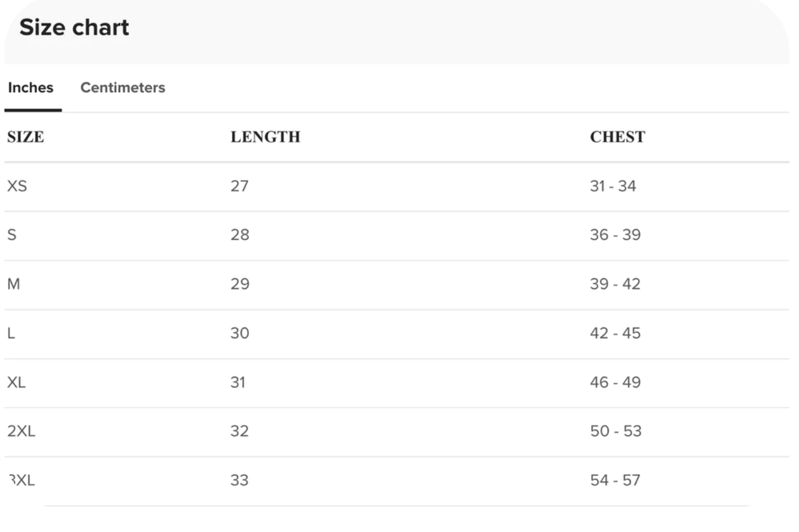Click chest range 31 - 34

coord(613,186)
